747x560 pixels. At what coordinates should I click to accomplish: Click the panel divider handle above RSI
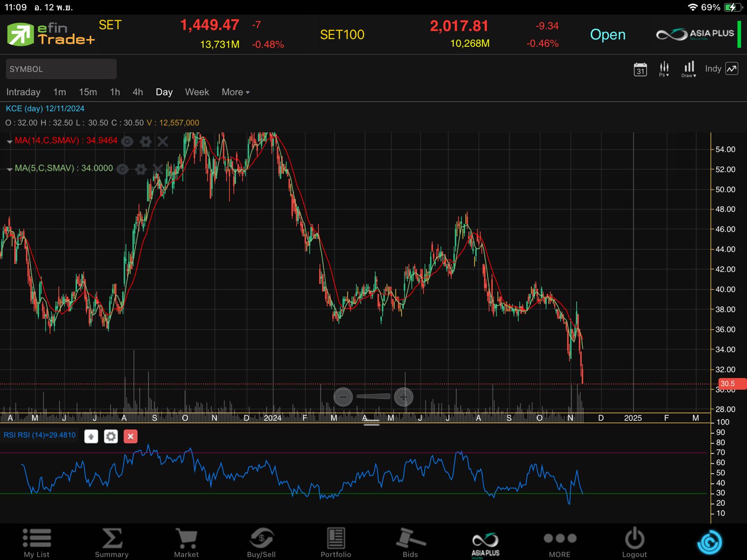tap(372, 424)
